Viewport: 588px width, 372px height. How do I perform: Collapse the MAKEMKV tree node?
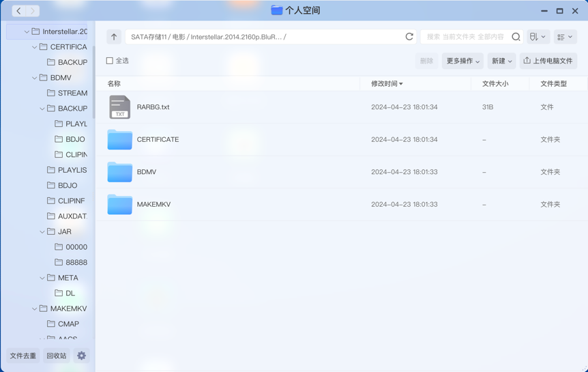point(35,309)
